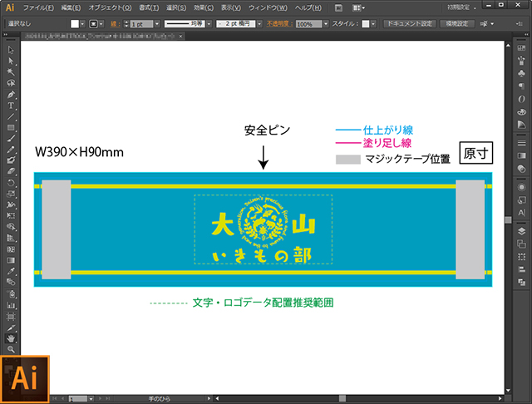The width and height of the screenshot is (532, 404).
Task: Click the vertical scrollbar thumb
Action: pos(508,219)
